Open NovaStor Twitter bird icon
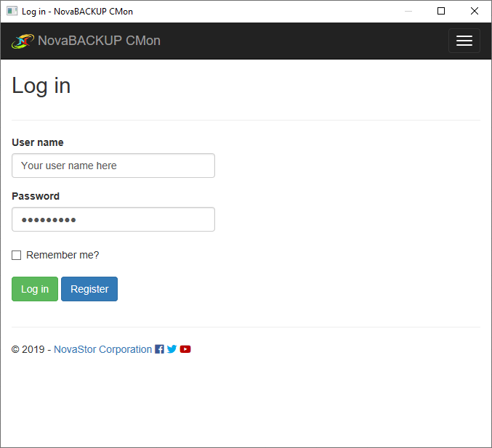The height and width of the screenshot is (448, 492). tap(172, 349)
